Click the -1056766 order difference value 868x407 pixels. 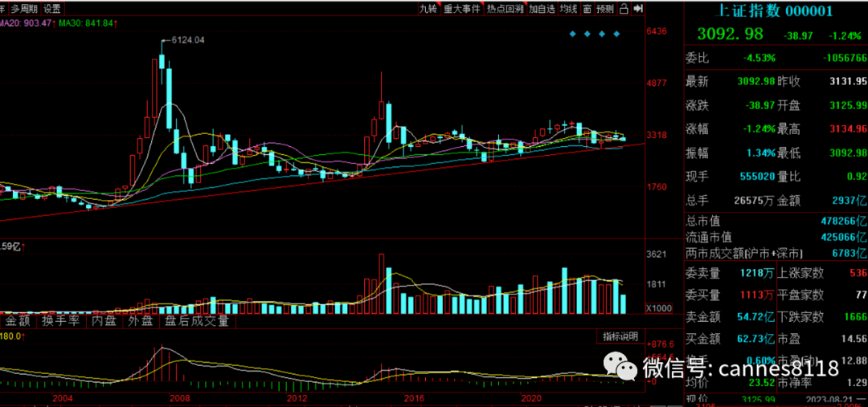coord(844,58)
